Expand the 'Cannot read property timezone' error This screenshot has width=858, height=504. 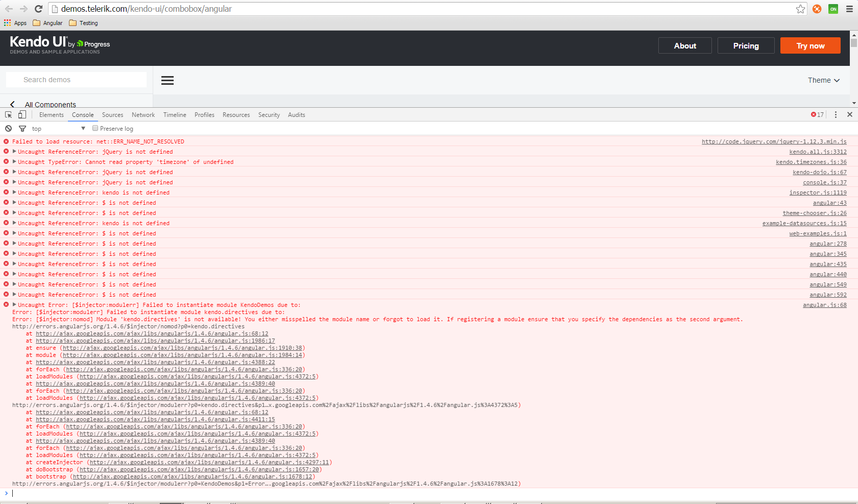(14, 162)
